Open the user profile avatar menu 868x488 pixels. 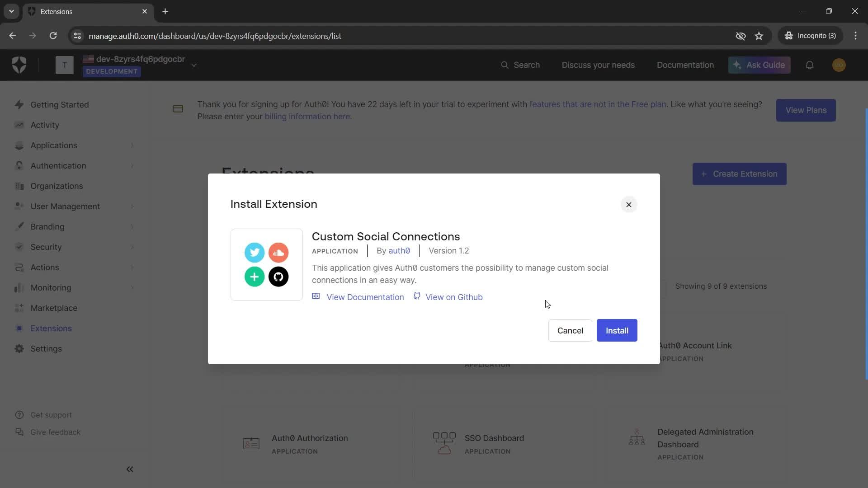click(839, 65)
